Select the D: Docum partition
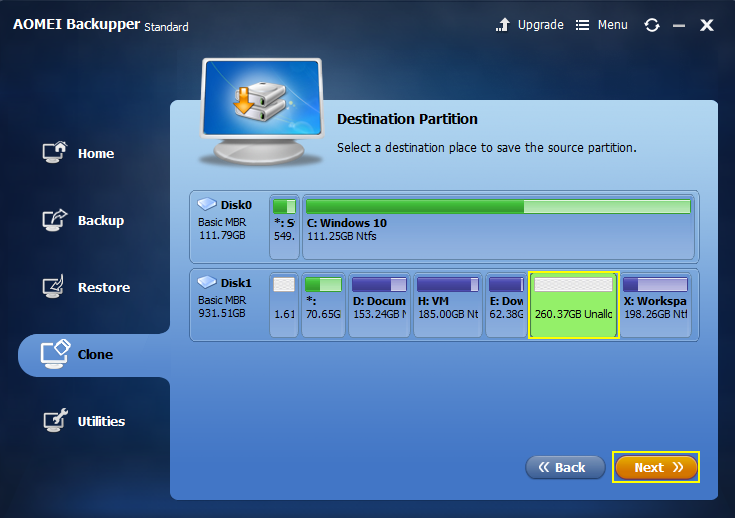735x518 pixels. [379, 305]
